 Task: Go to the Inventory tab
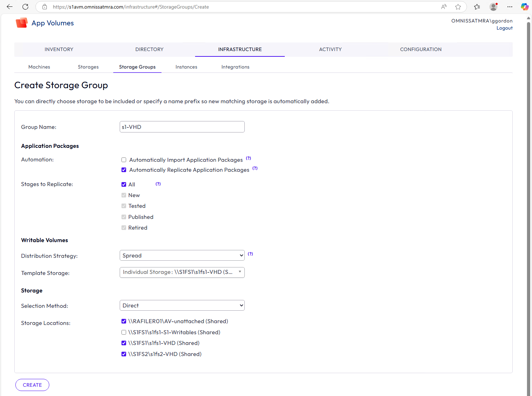point(59,50)
